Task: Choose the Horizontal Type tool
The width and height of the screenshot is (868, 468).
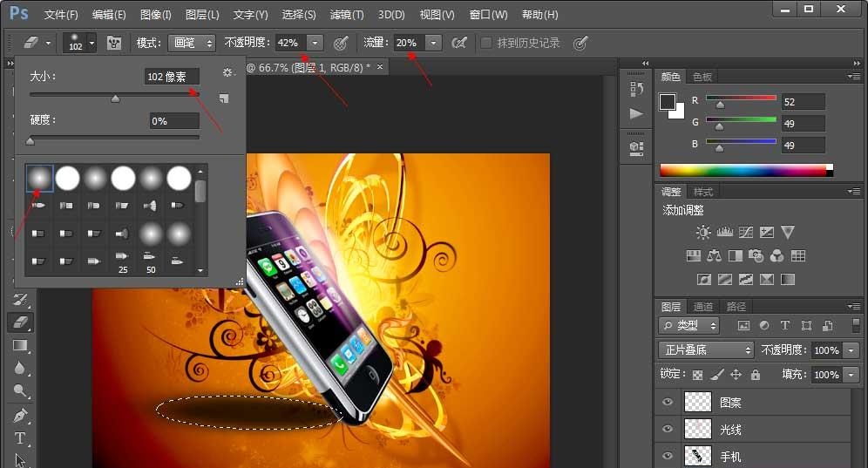Action: [21, 437]
